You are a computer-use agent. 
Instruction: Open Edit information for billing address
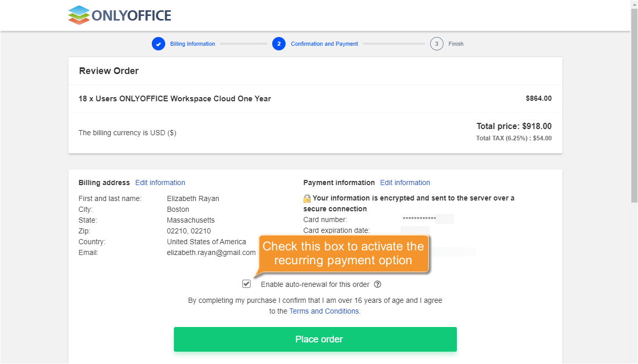(160, 183)
